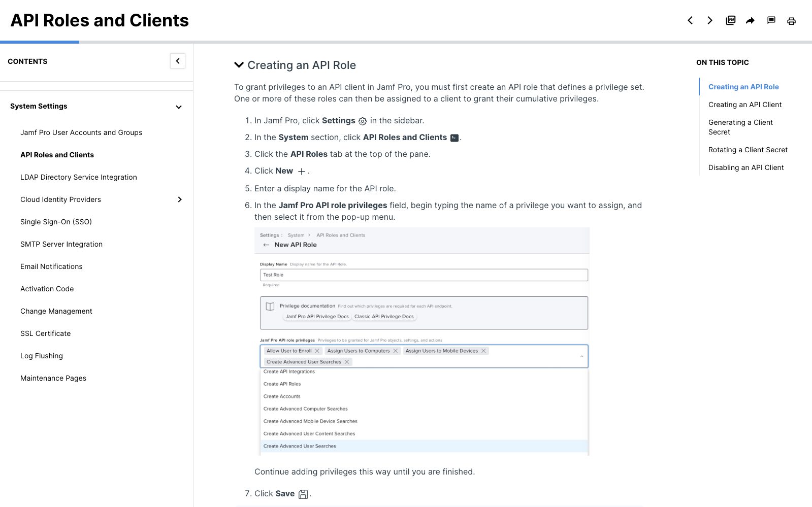Open Single Sign-On (SSO) page

(56, 222)
